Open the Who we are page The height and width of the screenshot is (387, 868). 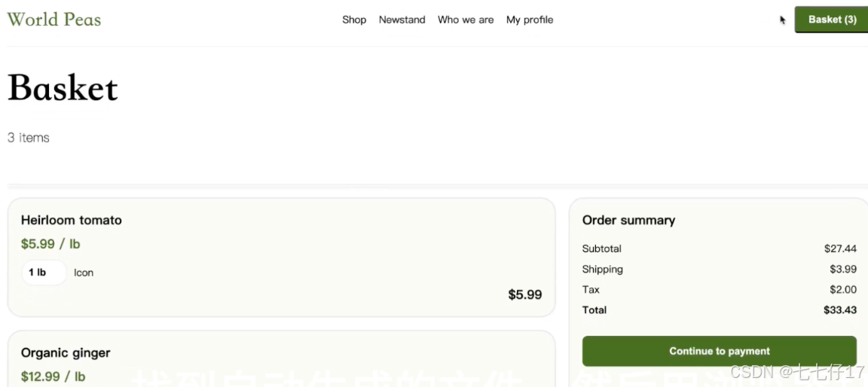(466, 20)
